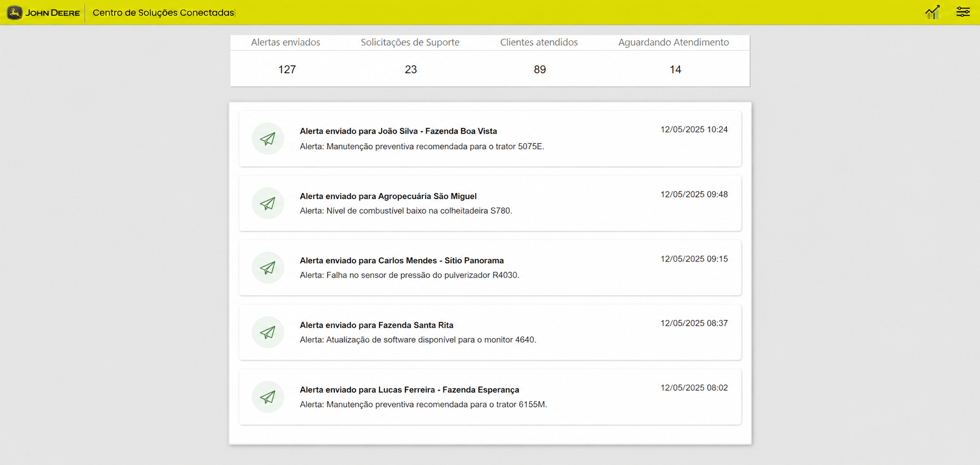Screen dimensions: 980x465
Task: Select the Alertas enviados tab
Action: click(285, 43)
